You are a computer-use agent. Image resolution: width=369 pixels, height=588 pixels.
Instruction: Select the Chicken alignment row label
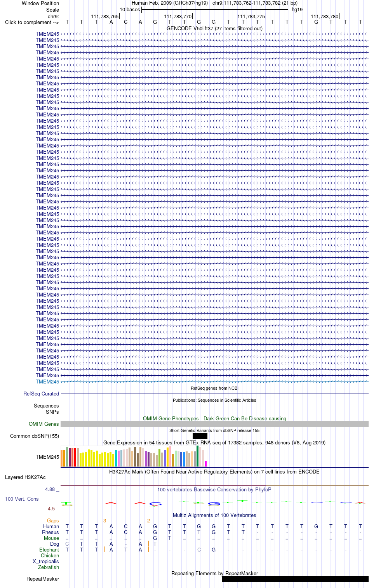[50, 555]
